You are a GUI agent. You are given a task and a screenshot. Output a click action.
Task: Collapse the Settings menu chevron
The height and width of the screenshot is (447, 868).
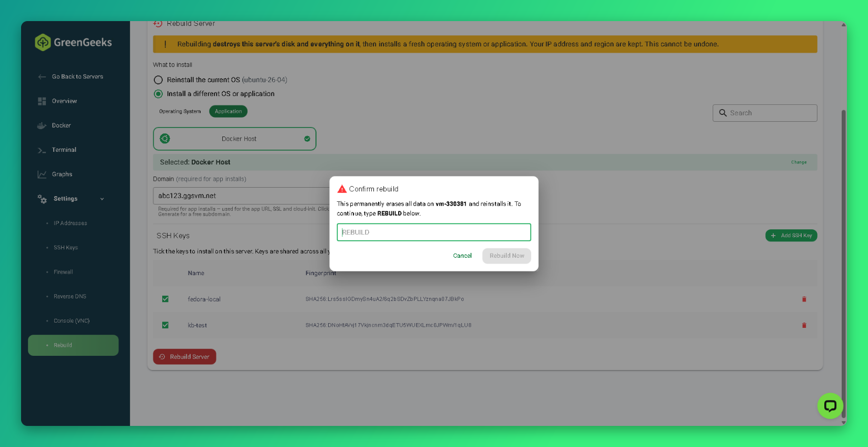point(102,199)
